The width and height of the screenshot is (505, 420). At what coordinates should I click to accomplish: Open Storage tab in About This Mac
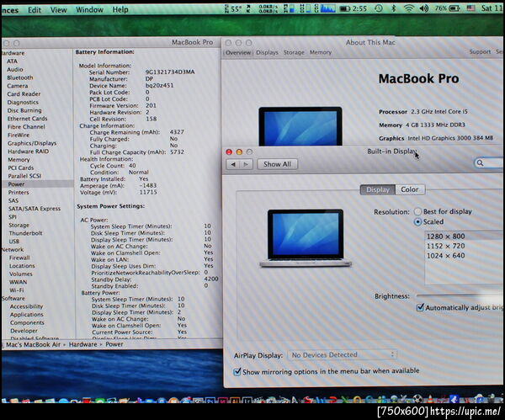click(x=294, y=52)
